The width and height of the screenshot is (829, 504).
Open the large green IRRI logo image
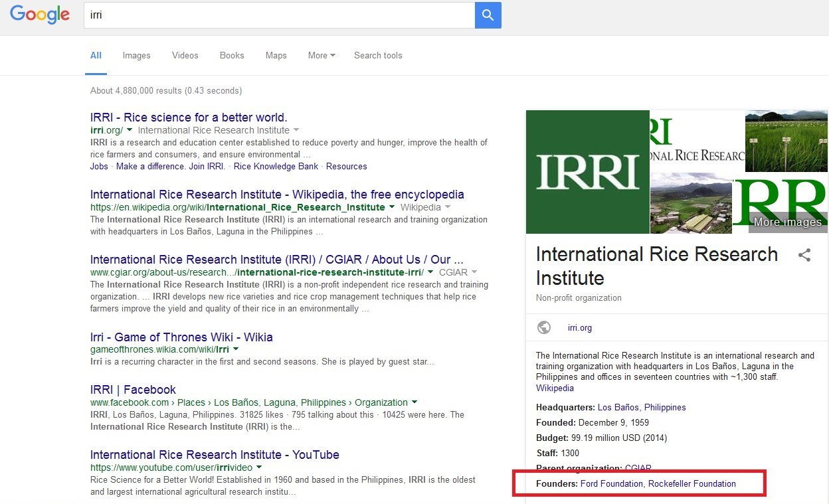[587, 172]
